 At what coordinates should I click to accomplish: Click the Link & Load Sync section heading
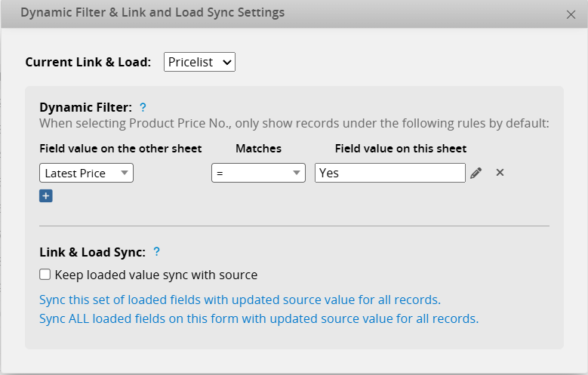click(92, 252)
